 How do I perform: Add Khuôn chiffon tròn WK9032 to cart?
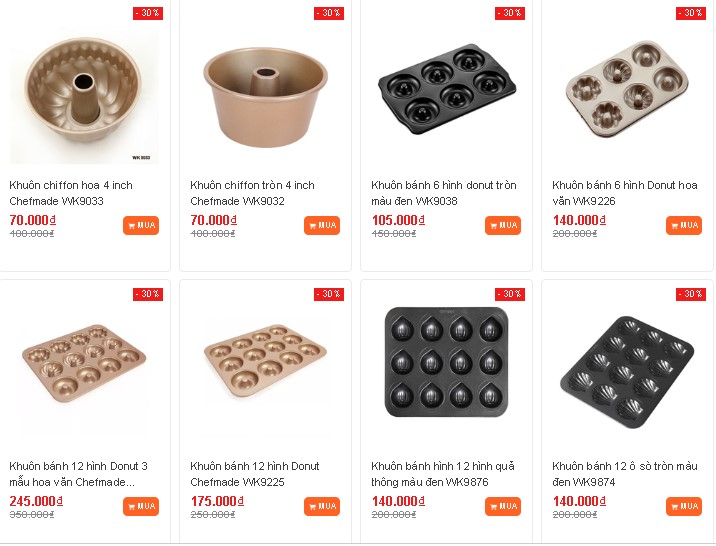[x=322, y=225]
